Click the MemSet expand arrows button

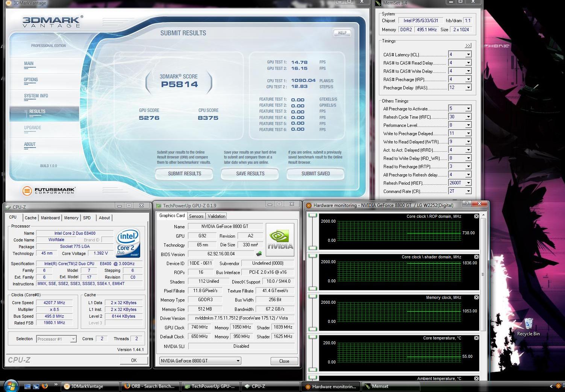coord(468,46)
